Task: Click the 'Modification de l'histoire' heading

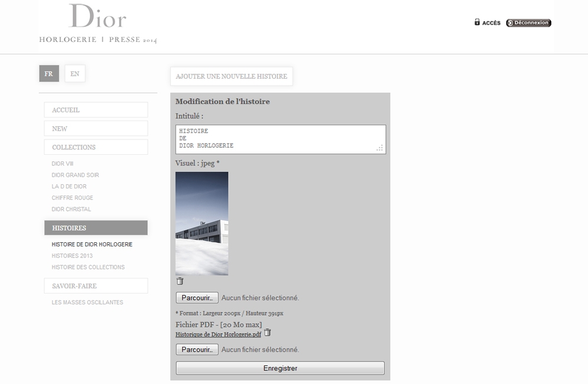Action: [x=222, y=101]
